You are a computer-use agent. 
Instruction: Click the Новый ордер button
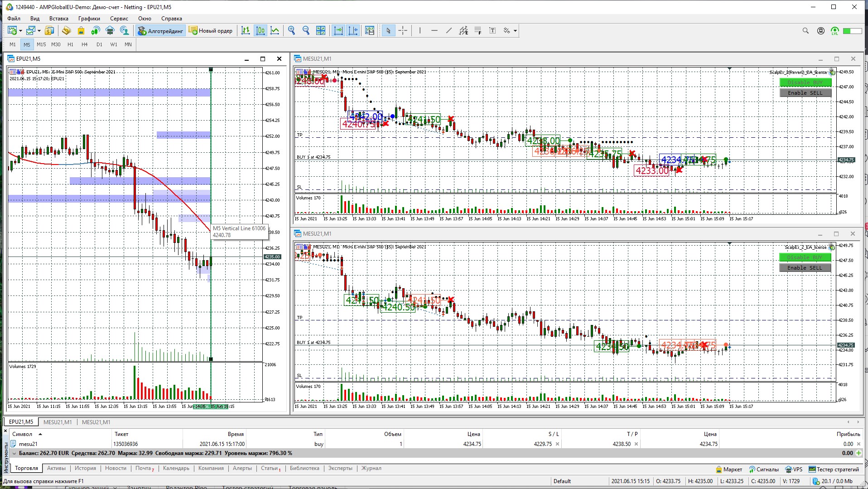[x=211, y=31]
